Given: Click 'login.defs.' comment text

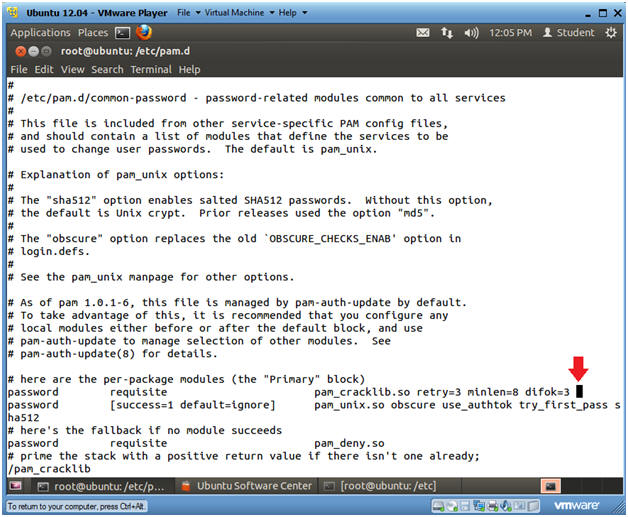Looking at the screenshot, I should (x=55, y=251).
